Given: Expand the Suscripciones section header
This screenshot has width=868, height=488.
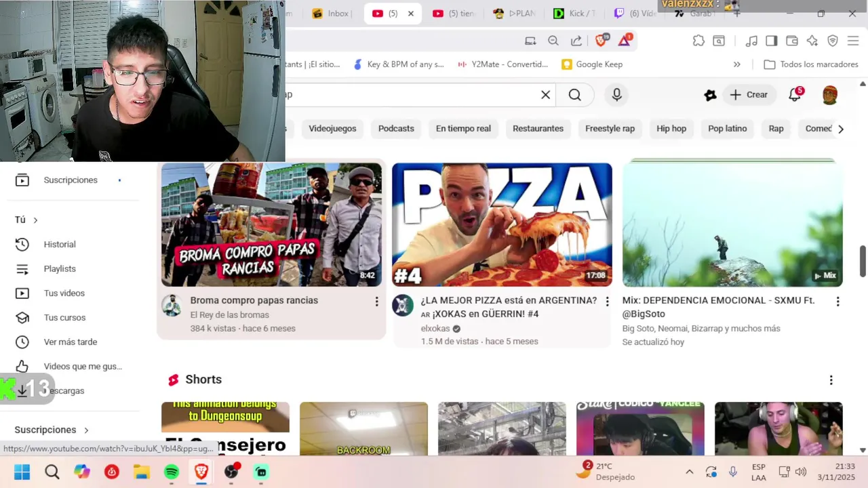Looking at the screenshot, I should [52, 430].
